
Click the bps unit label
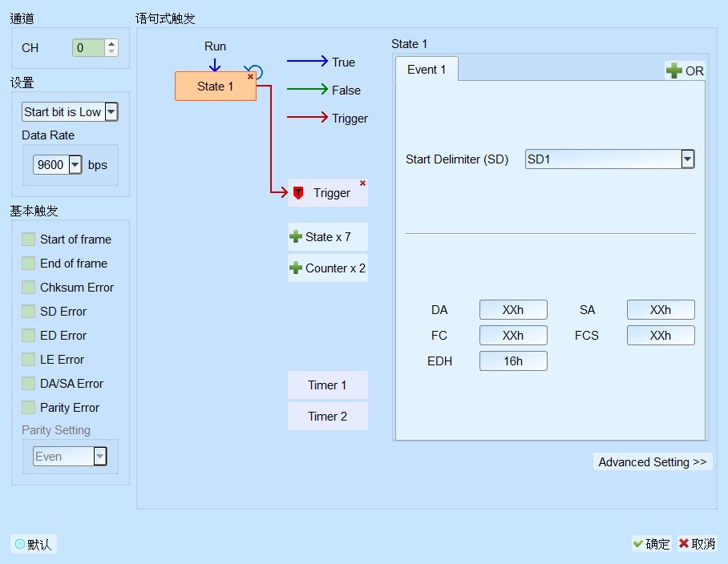click(x=98, y=165)
